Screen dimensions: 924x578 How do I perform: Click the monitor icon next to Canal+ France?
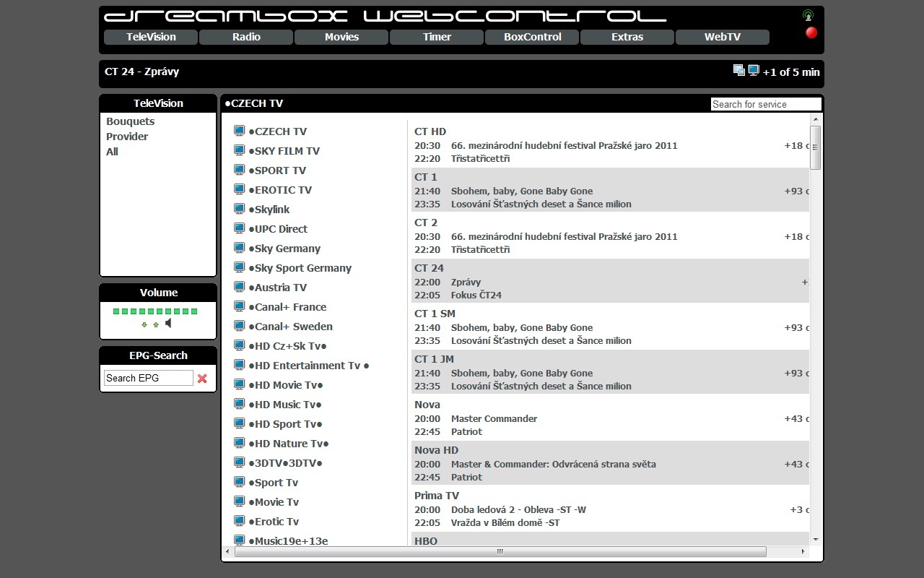[240, 306]
